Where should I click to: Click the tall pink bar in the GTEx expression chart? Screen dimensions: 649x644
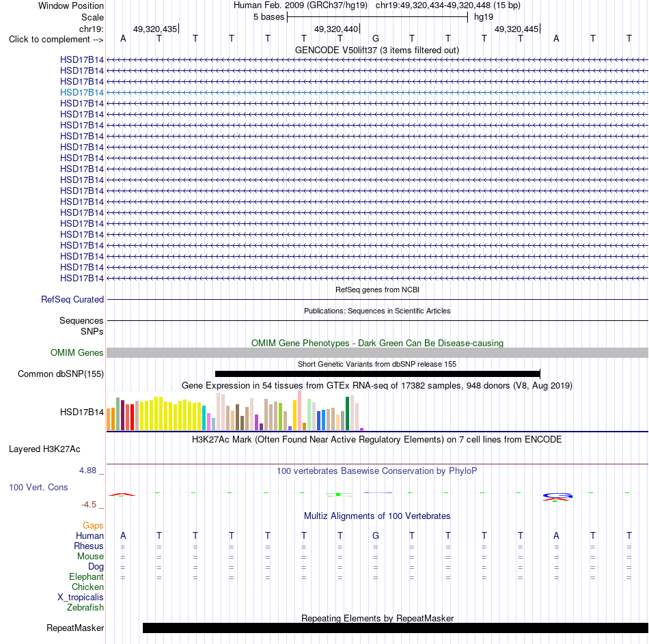tap(299, 410)
